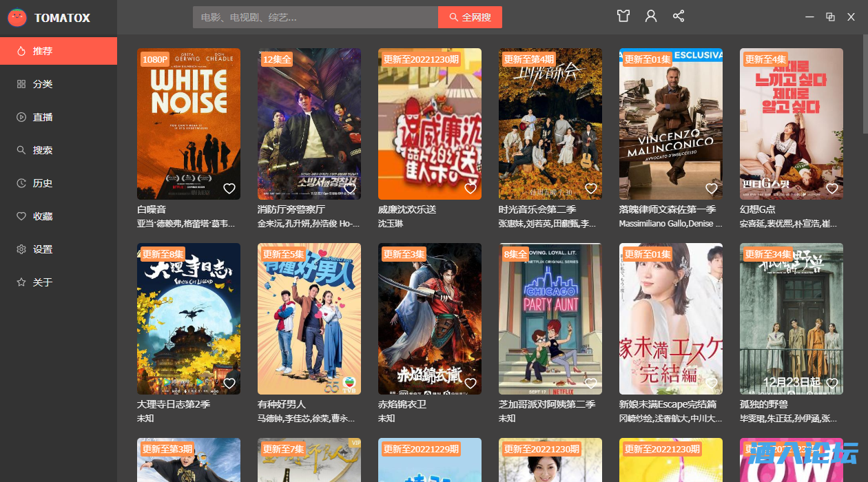
Task: Favorite White Noise with heart icon
Action: coord(229,189)
